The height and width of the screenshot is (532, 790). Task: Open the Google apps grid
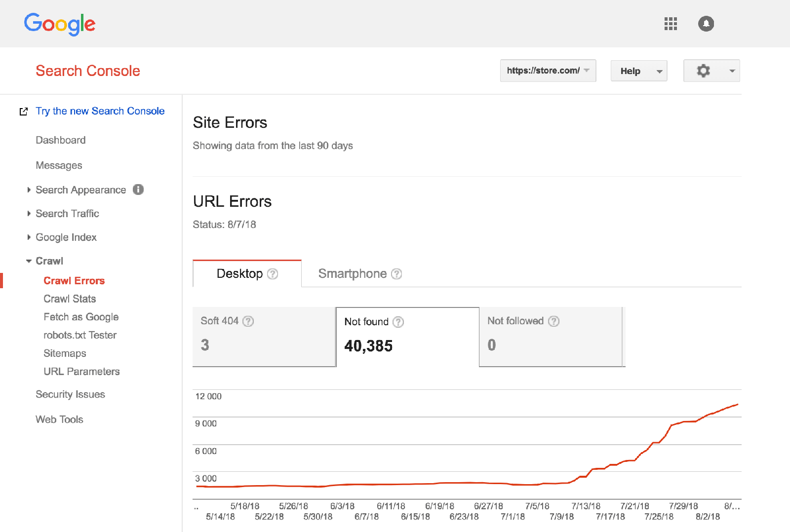[671, 24]
